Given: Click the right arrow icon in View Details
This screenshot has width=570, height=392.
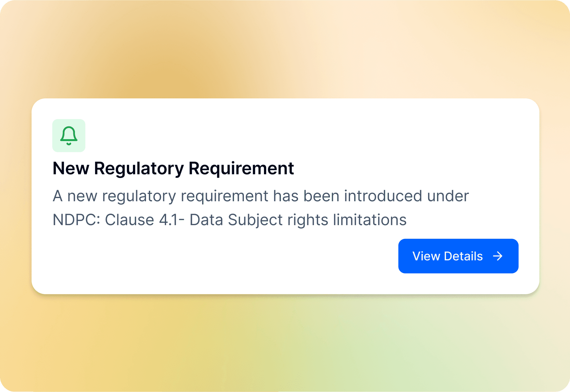Looking at the screenshot, I should [x=498, y=256].
